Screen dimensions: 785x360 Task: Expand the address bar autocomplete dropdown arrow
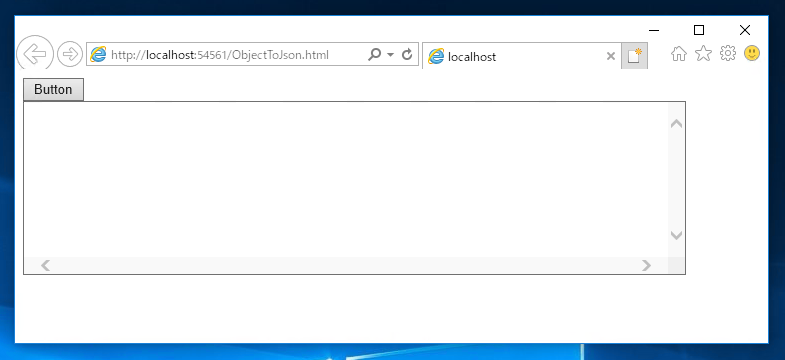coord(390,54)
